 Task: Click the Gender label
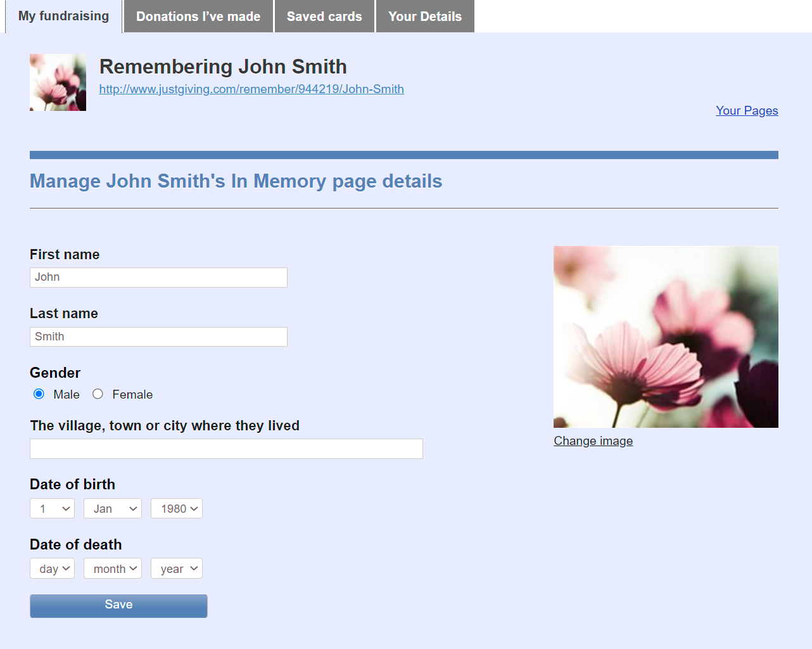55,373
